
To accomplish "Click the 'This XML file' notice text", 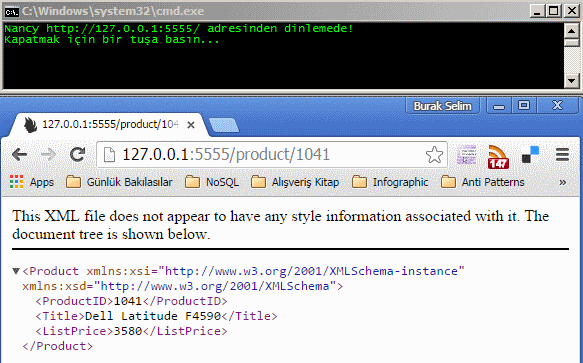I will 280,225.
